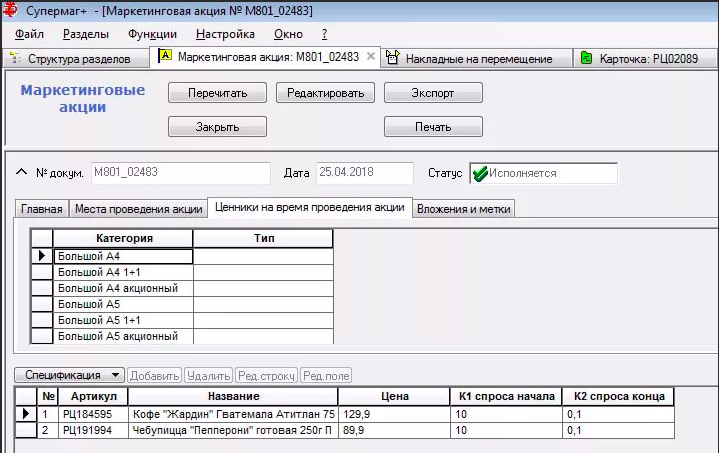Select the Главная tab

click(x=42, y=209)
